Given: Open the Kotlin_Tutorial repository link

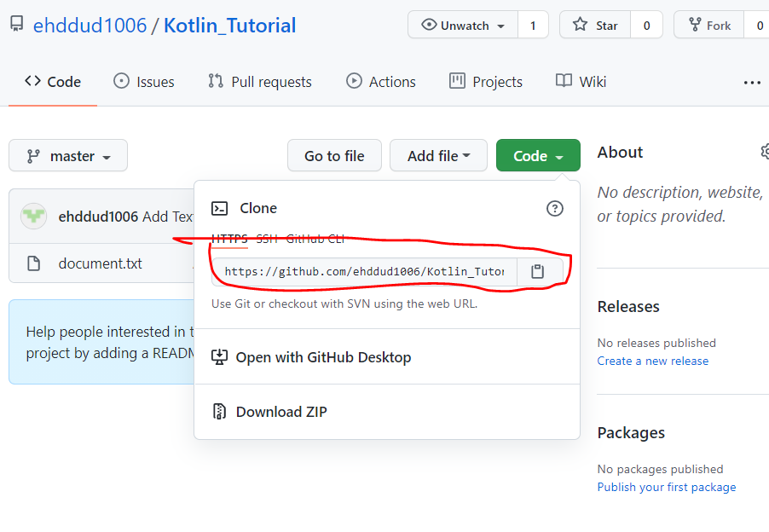Looking at the screenshot, I should [x=229, y=26].
